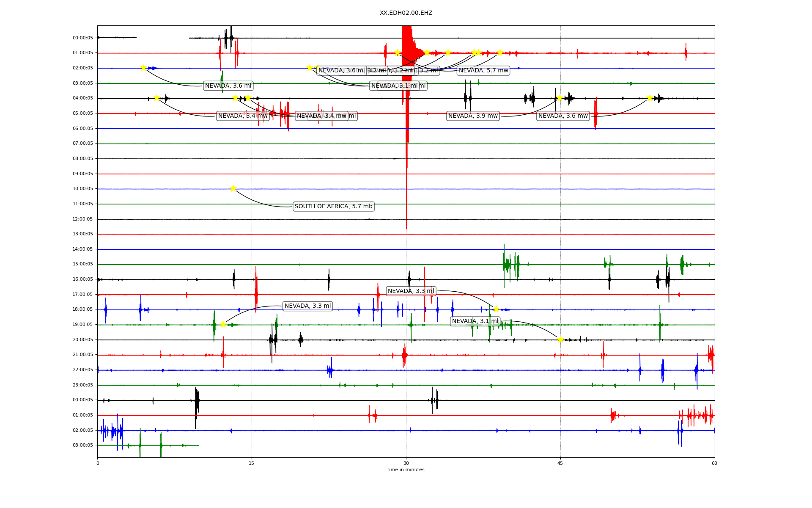This screenshot has width=812, height=508.
Task: Click the leftmost star on the 04:00:05 trace
Action: [156, 98]
